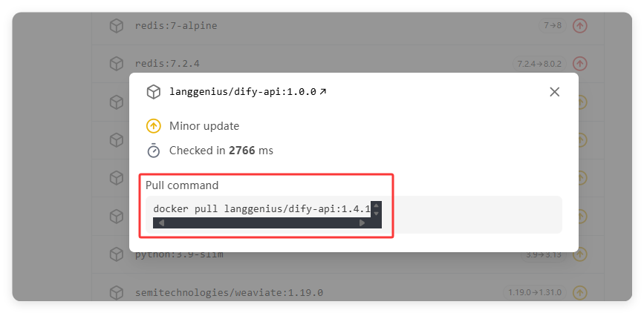This screenshot has height=313, width=644.
Task: Click the 7→8 version badge
Action: click(x=553, y=25)
